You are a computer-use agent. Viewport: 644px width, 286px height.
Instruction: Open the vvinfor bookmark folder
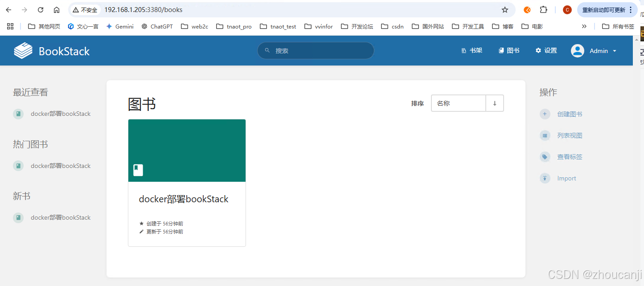point(319,26)
